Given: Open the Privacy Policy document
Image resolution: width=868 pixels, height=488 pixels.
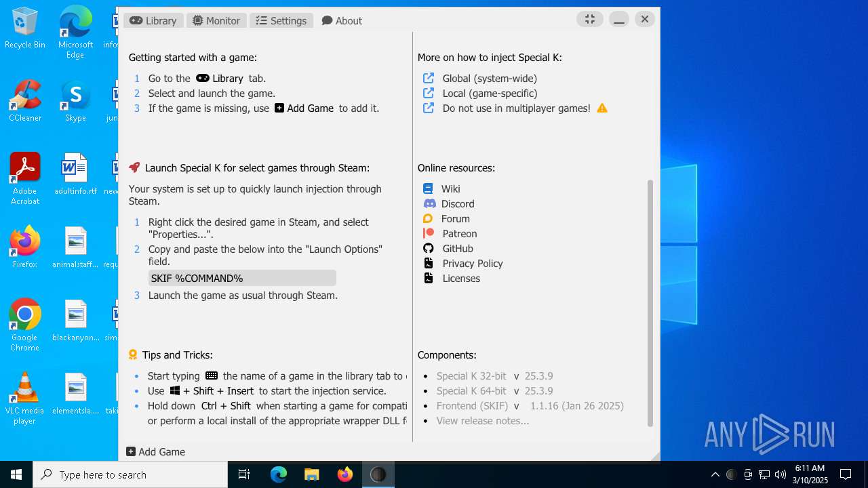Looking at the screenshot, I should tap(473, 264).
